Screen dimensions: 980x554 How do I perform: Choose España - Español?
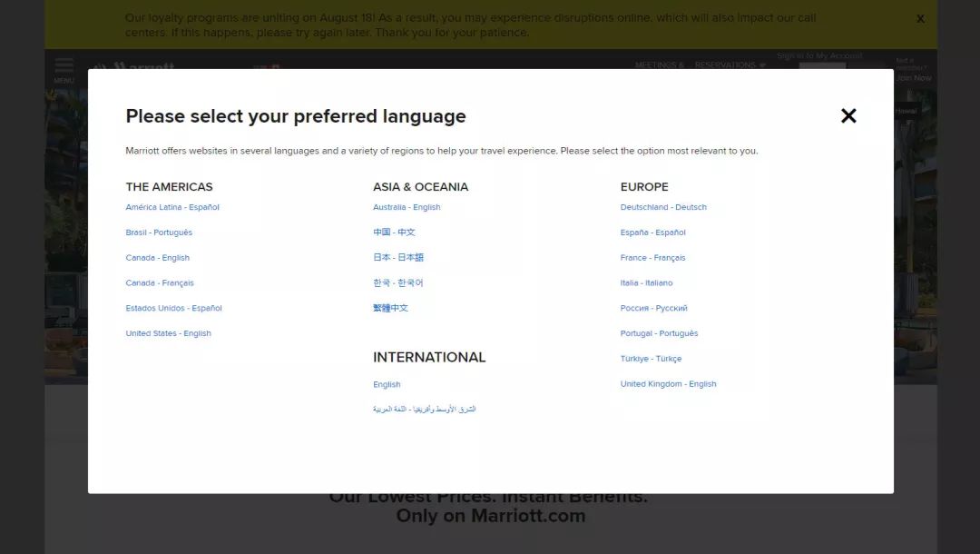(652, 232)
